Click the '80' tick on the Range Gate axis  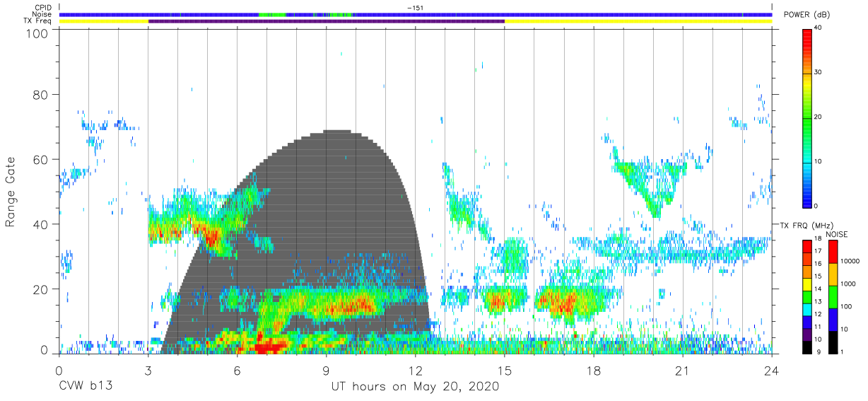41,95
